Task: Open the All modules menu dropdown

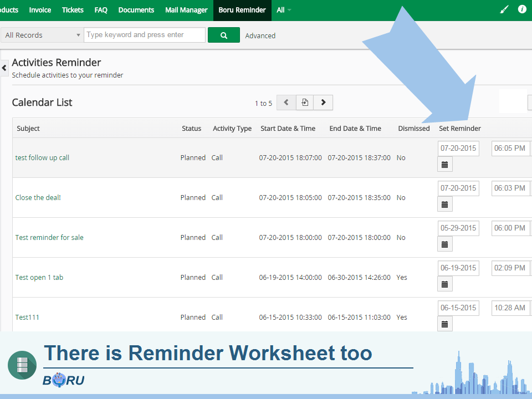Action: click(x=284, y=10)
